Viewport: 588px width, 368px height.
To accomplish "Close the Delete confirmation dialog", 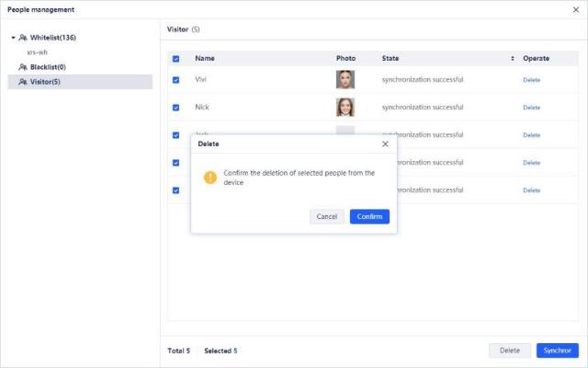I will (385, 144).
